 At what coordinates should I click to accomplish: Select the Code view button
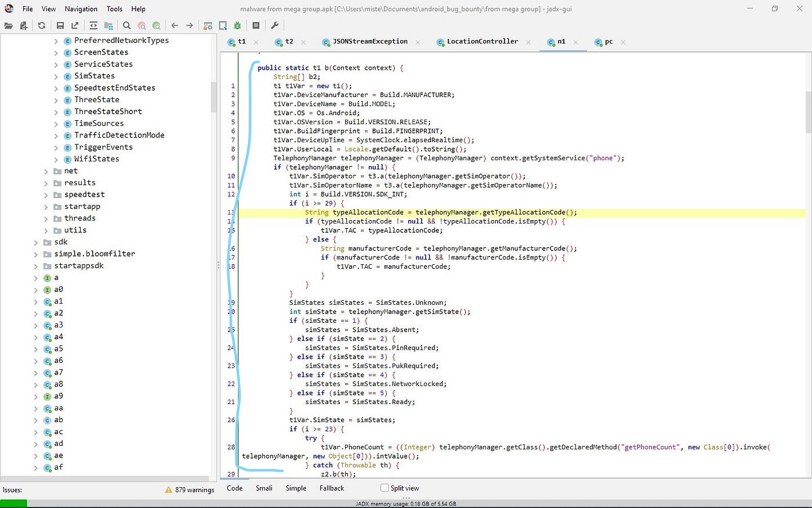point(235,488)
